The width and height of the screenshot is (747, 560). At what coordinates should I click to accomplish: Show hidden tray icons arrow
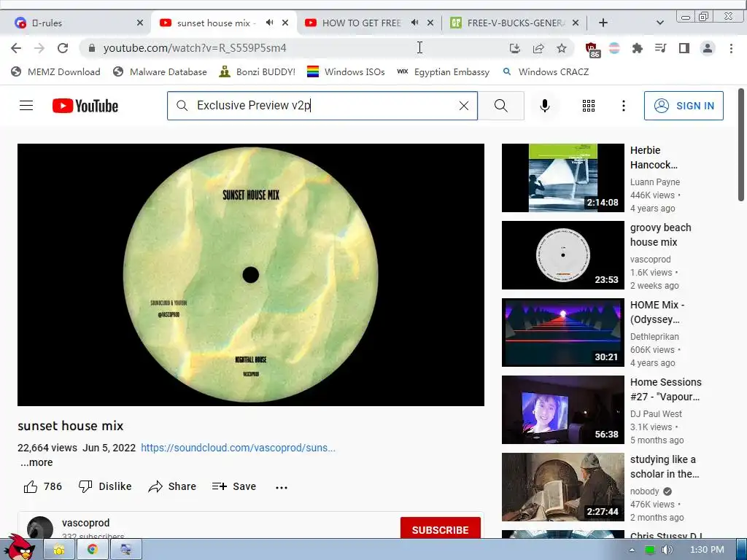(632, 550)
